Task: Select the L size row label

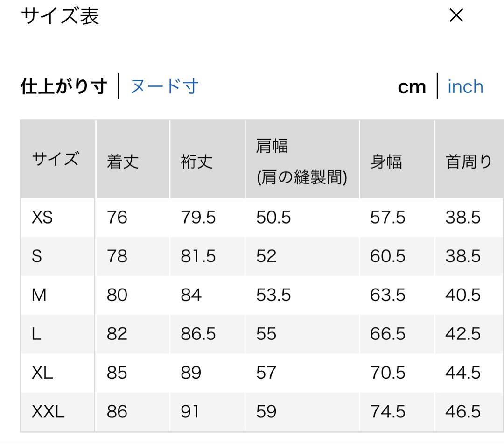Action: pyautogui.click(x=36, y=334)
